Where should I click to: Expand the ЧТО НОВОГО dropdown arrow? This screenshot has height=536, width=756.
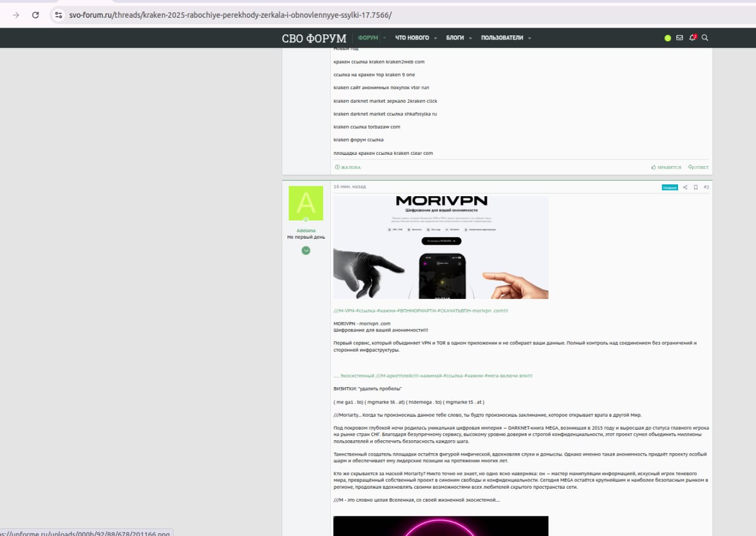coord(436,38)
